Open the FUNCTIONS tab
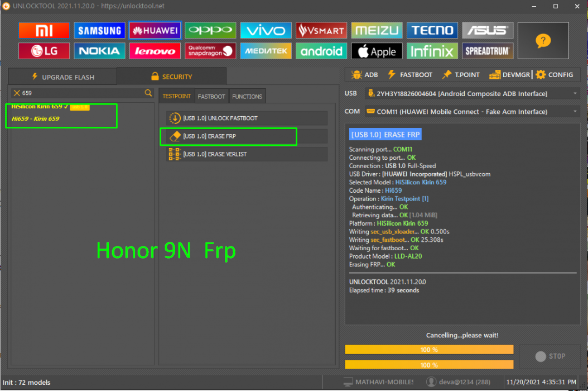 247,97
